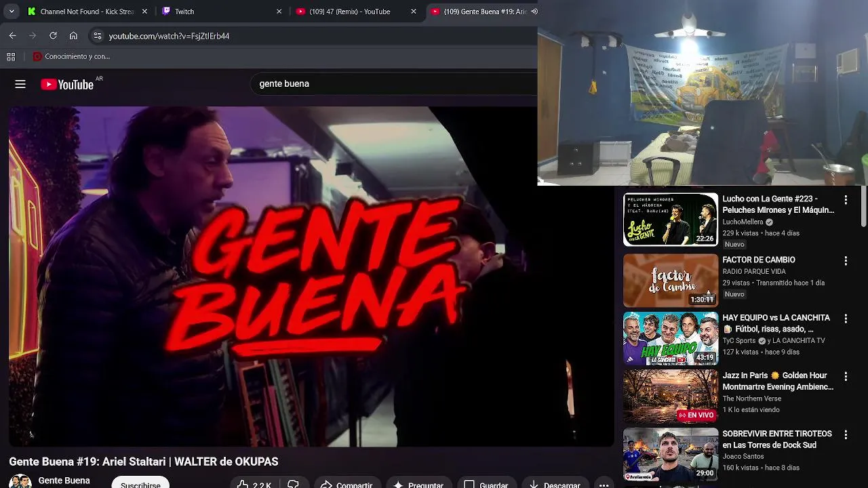Close the 47 (Remix) YouTube tab
This screenshot has height=488, width=868.
click(x=414, y=12)
